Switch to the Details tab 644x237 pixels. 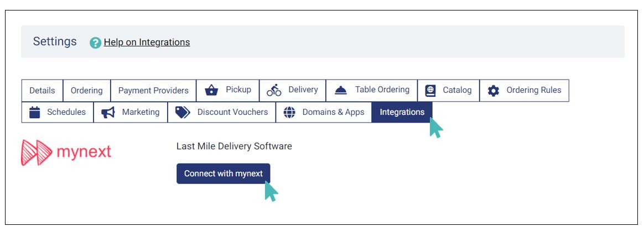(x=42, y=90)
